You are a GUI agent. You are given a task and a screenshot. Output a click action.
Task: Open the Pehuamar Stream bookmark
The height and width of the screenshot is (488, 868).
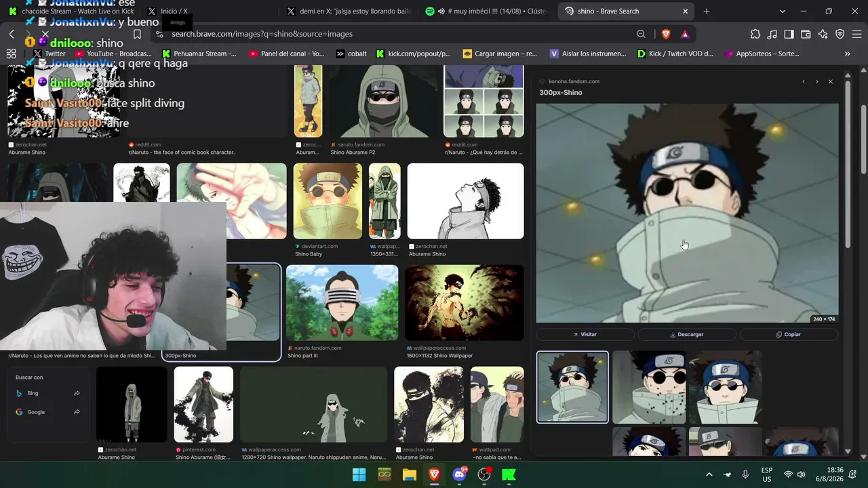pos(199,54)
